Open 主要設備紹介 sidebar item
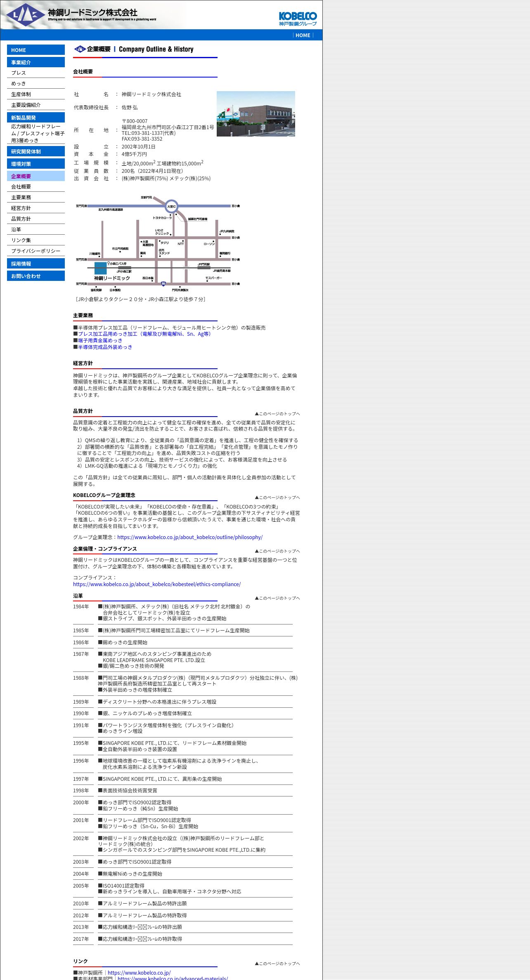Screen dimensions: 530x980 pos(36,105)
